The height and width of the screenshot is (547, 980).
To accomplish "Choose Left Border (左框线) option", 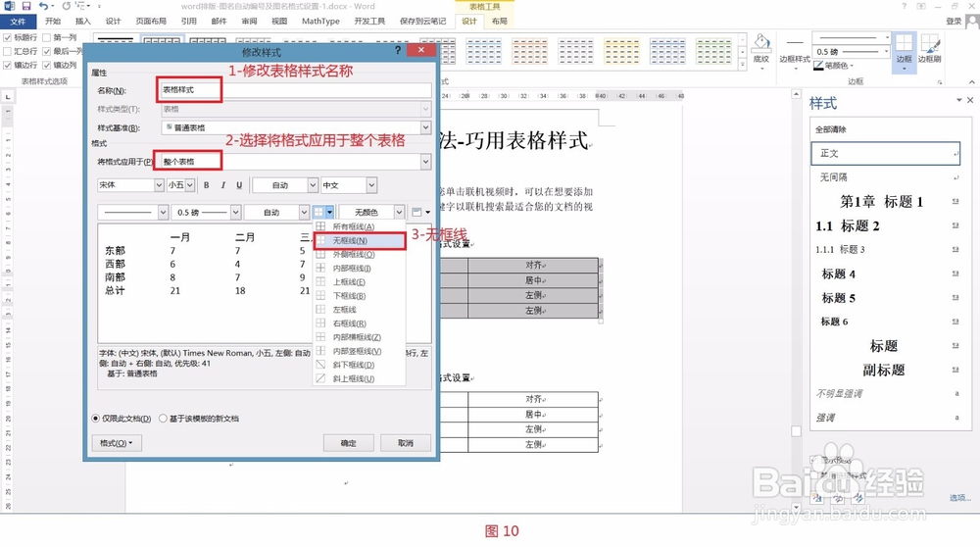I will (x=360, y=310).
